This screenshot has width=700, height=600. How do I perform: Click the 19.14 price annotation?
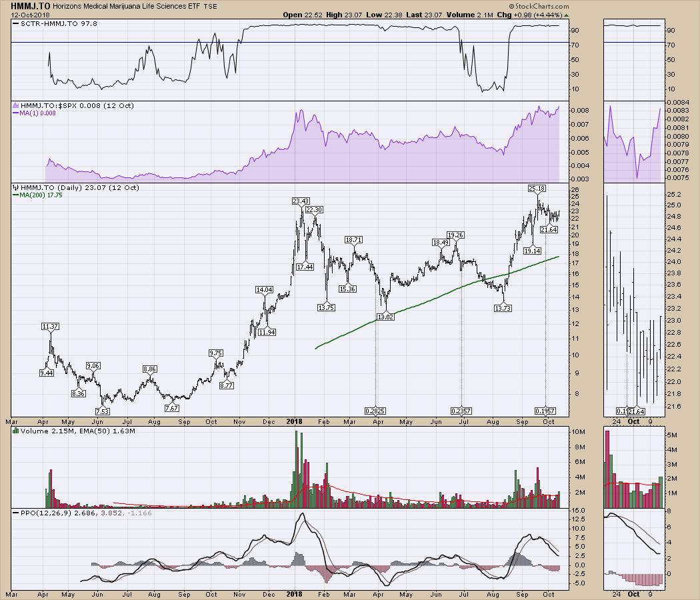(x=533, y=251)
